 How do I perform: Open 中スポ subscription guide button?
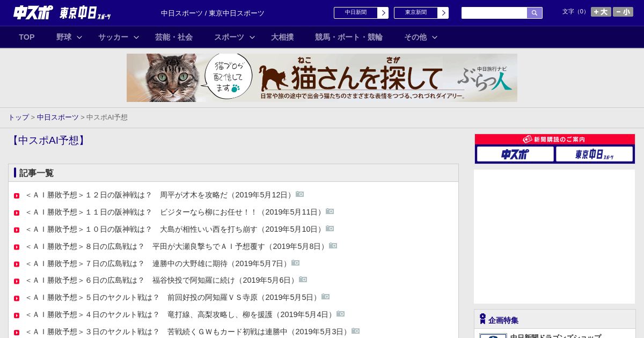coord(515,154)
